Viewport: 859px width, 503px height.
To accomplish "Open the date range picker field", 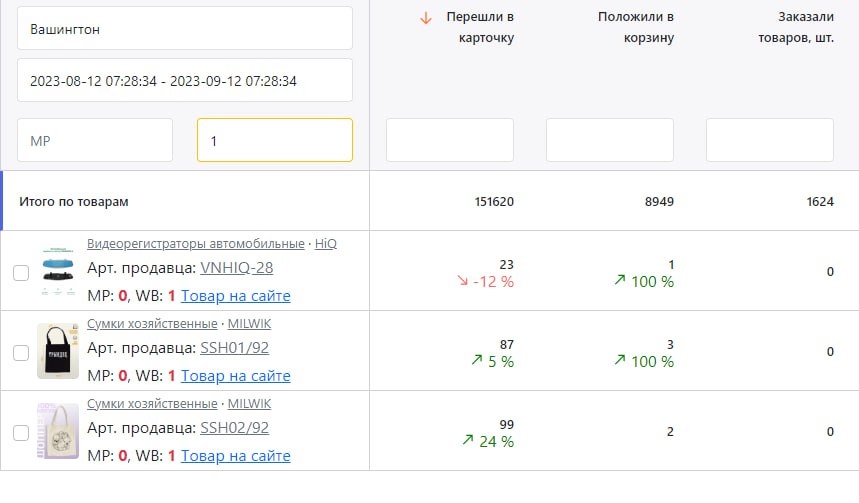I will 185,80.
